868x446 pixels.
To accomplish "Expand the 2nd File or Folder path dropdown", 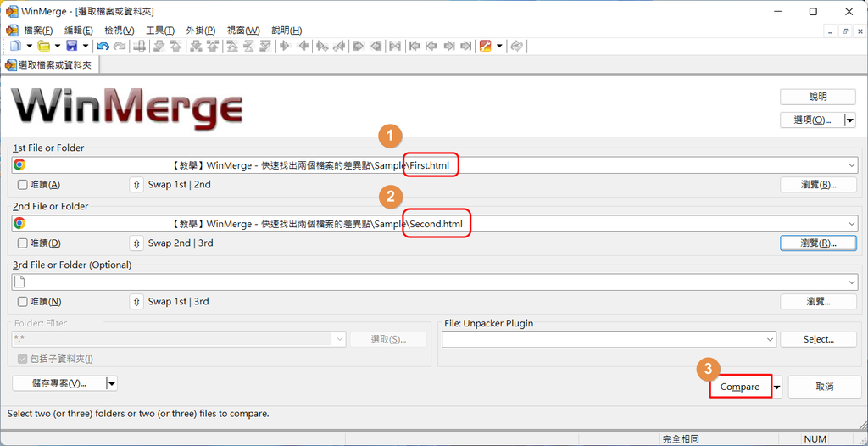I will point(851,223).
